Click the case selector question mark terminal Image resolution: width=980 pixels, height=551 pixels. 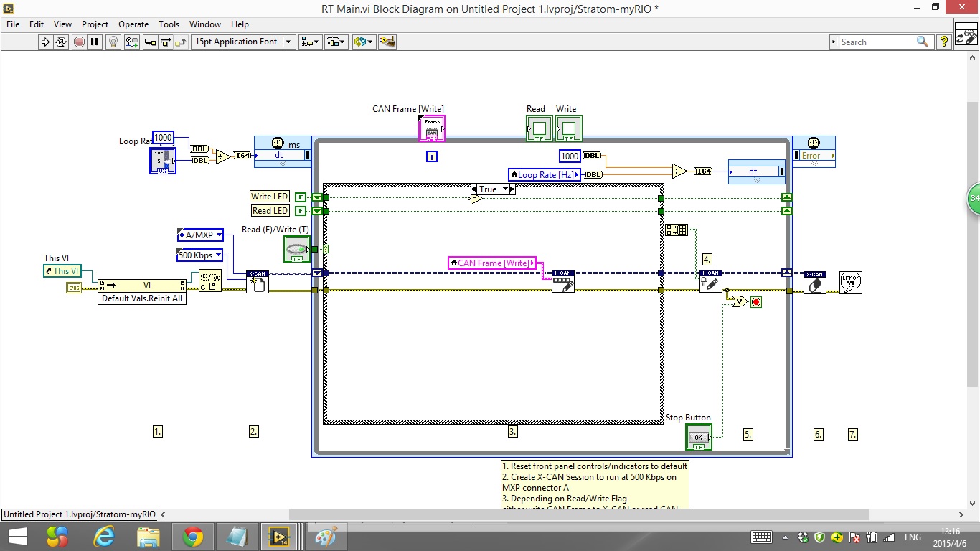[x=326, y=249]
